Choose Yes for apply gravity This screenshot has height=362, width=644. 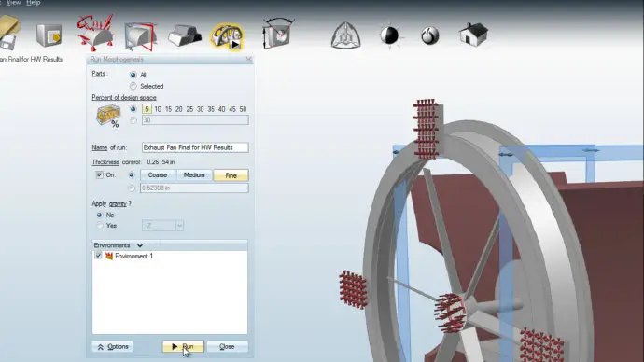(99, 226)
